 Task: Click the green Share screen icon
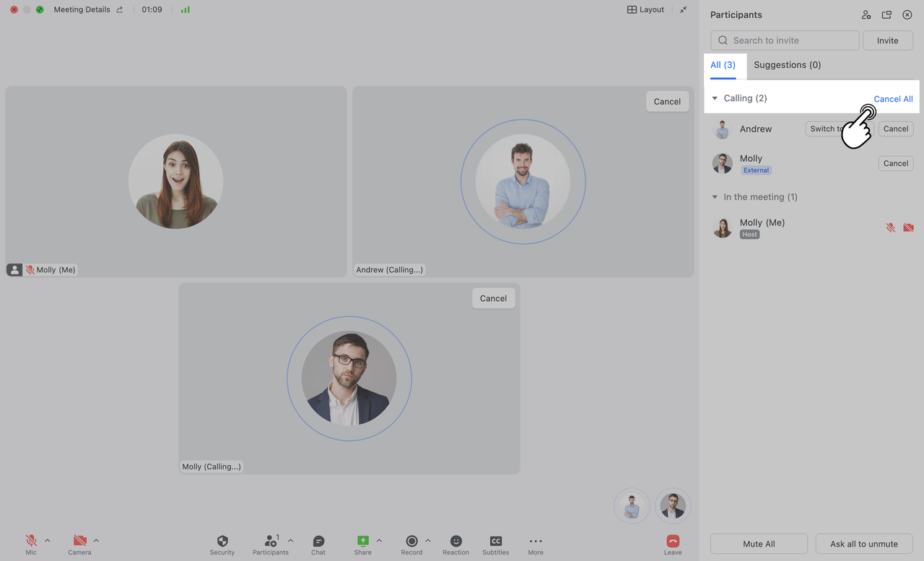361,540
